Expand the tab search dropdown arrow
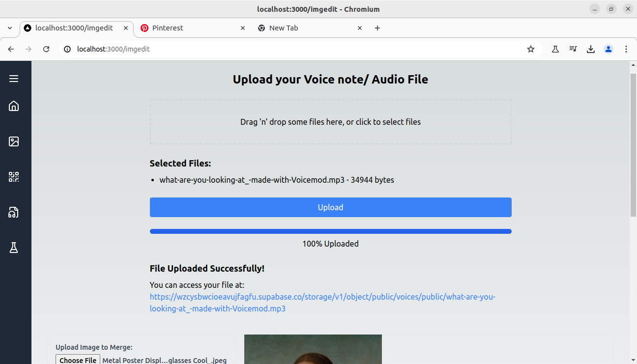 (10, 28)
